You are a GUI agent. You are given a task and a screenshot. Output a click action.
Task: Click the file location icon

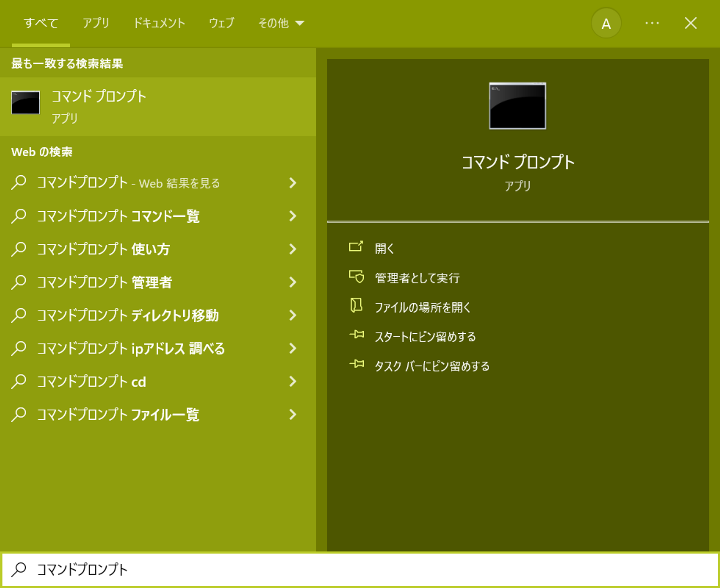[x=356, y=305]
